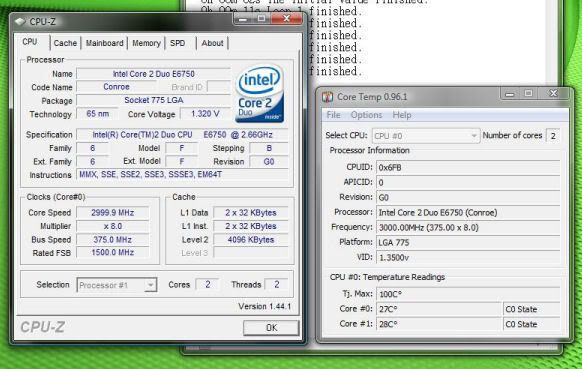
Task: Click the Threads count field
Action: (276, 284)
